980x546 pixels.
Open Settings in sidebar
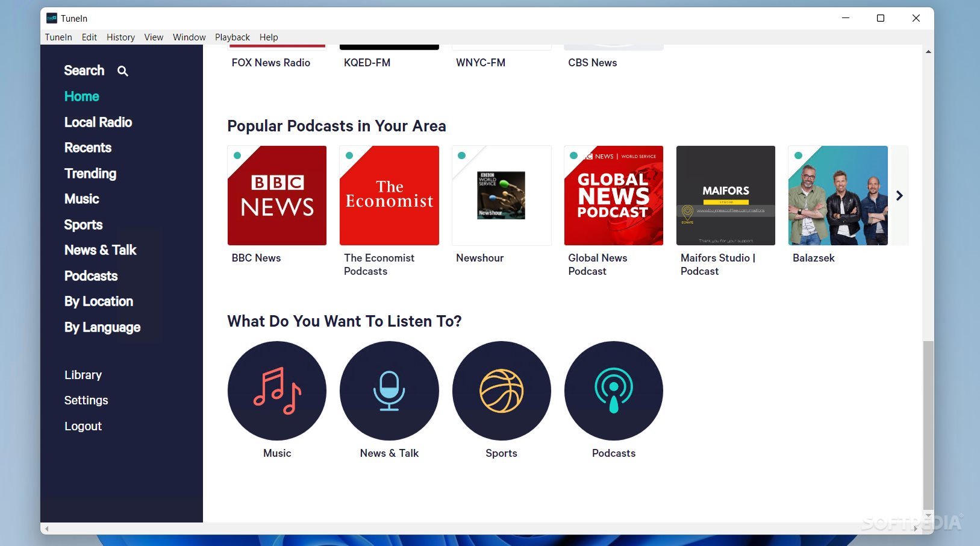86,400
